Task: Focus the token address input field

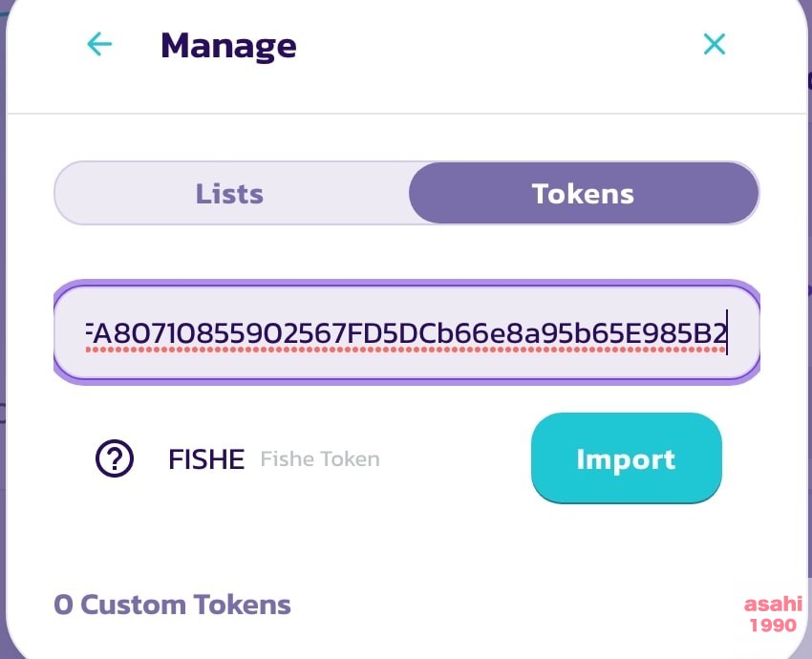Action: click(x=406, y=333)
